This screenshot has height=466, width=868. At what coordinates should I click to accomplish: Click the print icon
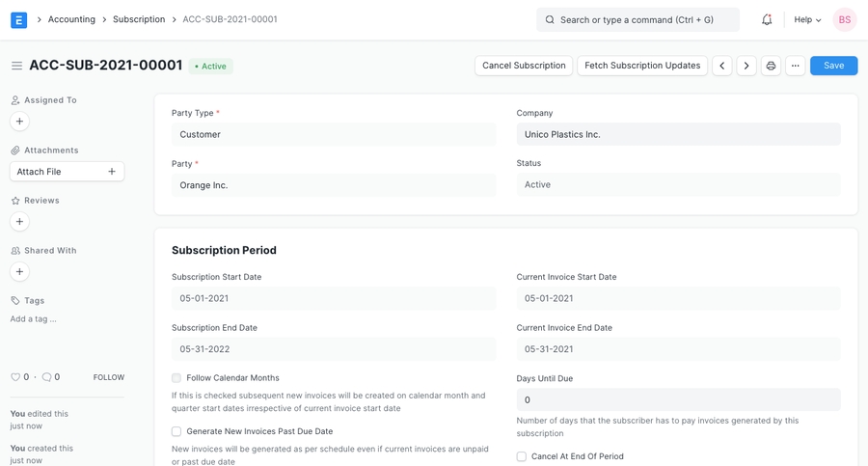pyautogui.click(x=771, y=66)
